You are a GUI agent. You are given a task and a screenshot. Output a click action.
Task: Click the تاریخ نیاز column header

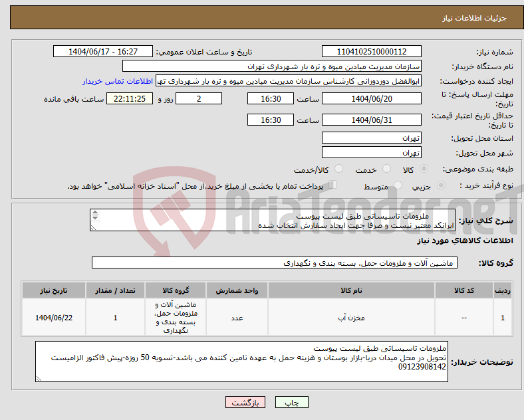[x=54, y=290]
